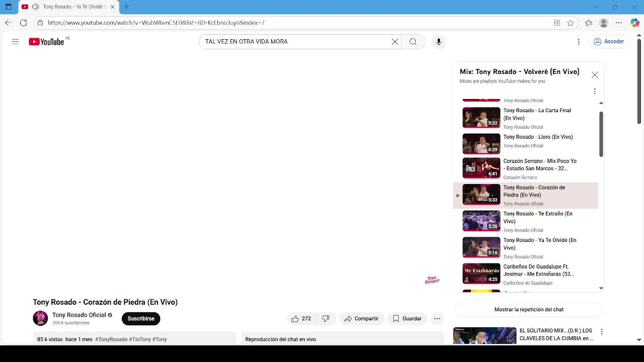Click Mostrar la repetición del chat

click(529, 309)
